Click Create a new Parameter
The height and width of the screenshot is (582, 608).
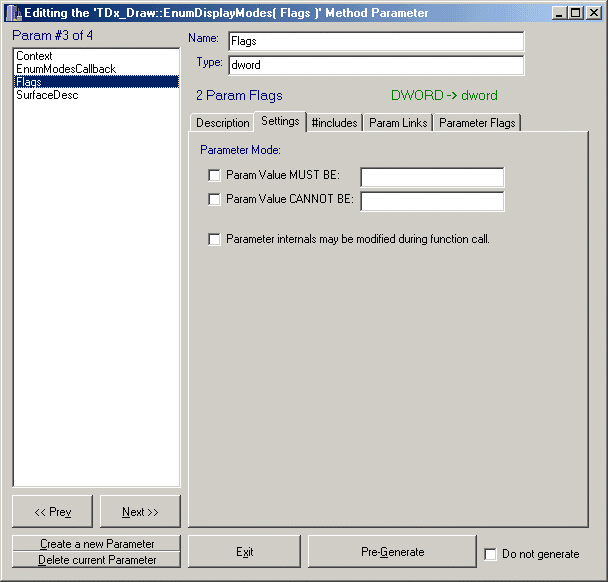click(97, 544)
